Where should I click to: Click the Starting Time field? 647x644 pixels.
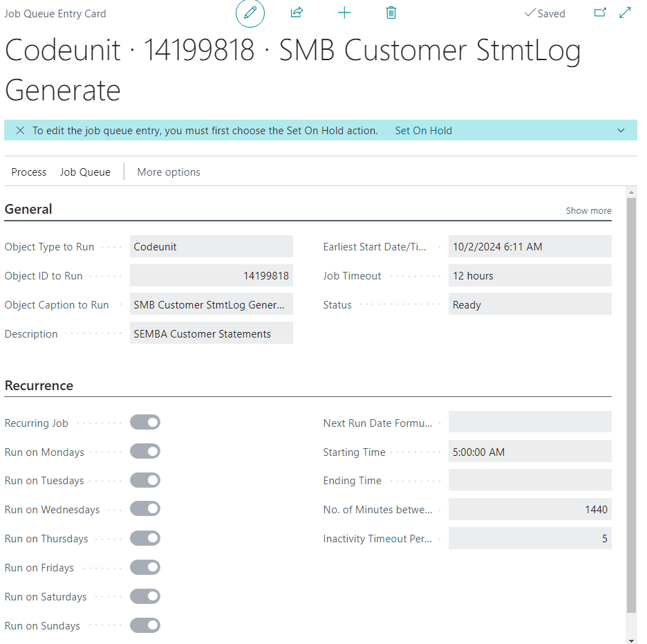tap(529, 452)
